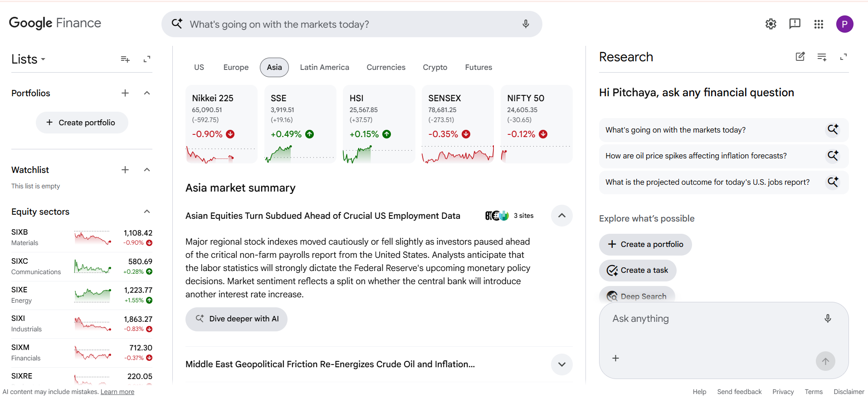Open the NIFTY 50 index card
Screen dimensions: 868x399
click(536, 124)
